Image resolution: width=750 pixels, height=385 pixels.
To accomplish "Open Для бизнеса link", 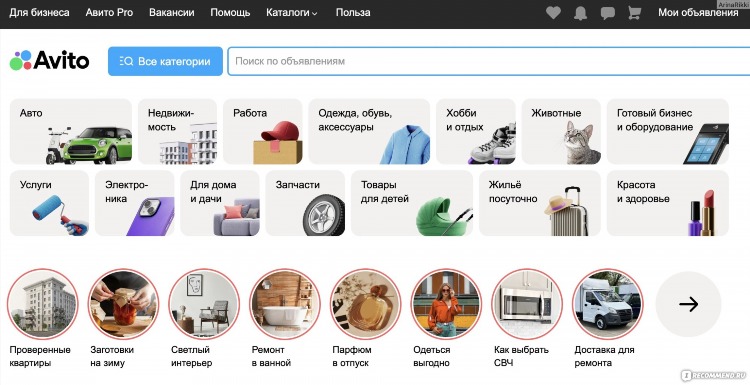I will (x=39, y=13).
